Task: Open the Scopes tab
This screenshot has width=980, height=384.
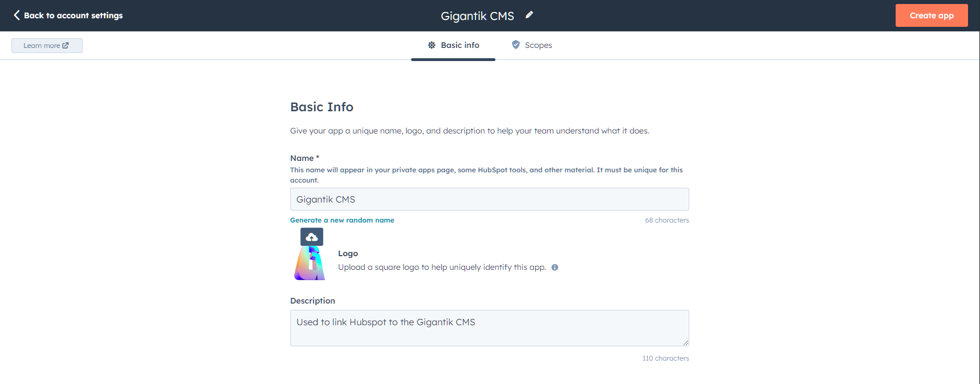Action: 532,45
